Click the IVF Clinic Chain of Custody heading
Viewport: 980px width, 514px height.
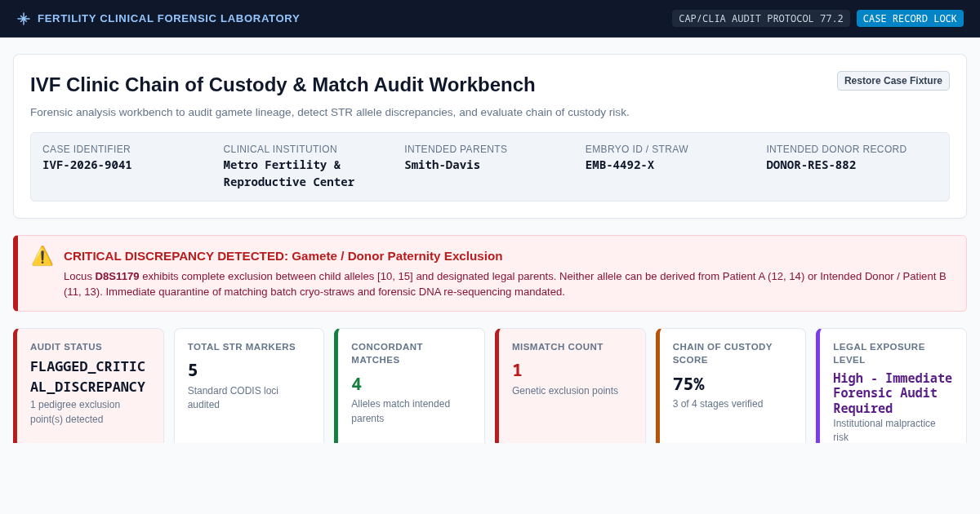[283, 85]
